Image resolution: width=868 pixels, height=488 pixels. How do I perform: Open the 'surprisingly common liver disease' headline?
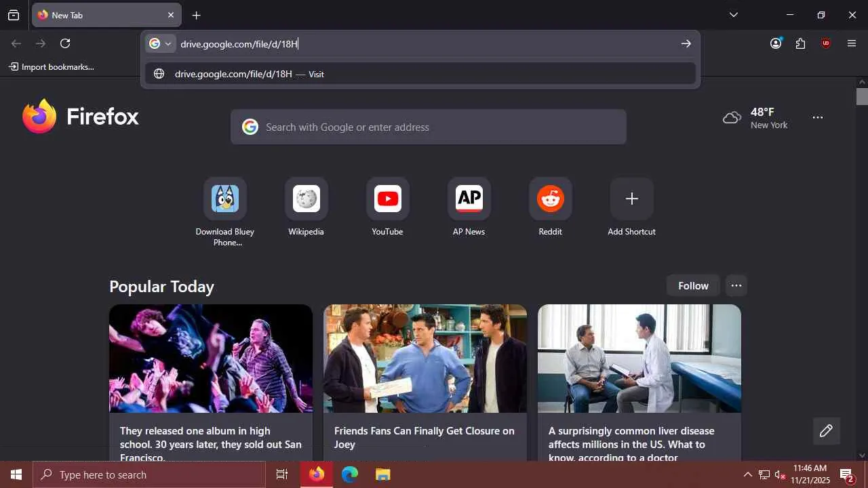(631, 444)
